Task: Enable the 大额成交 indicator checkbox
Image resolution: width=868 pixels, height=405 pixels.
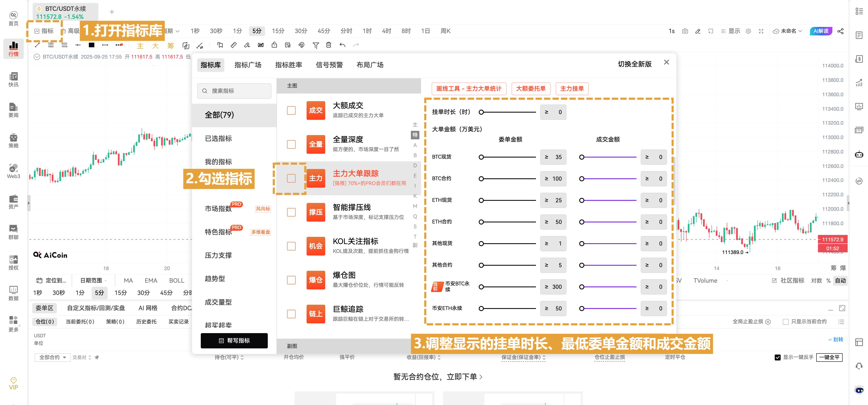Action: [x=291, y=110]
